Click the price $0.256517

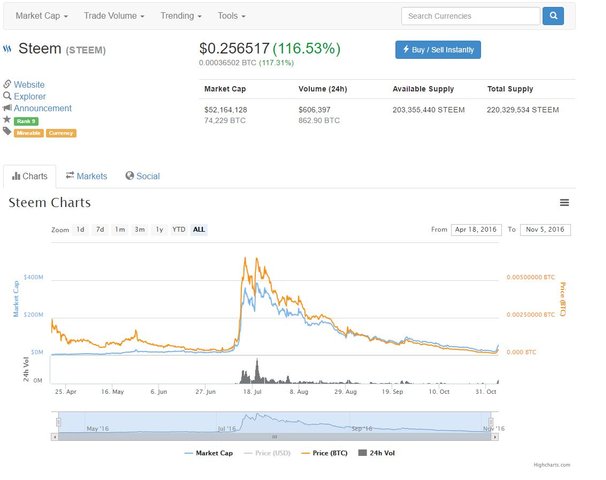234,48
